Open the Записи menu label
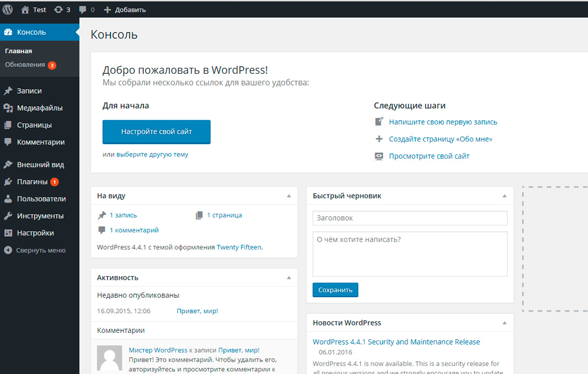588x374 pixels. [x=29, y=91]
